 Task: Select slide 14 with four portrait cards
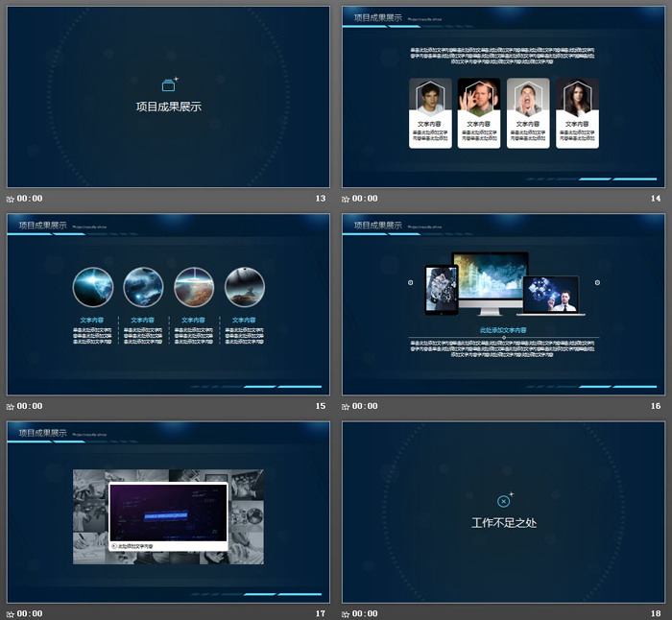pyautogui.click(x=504, y=97)
